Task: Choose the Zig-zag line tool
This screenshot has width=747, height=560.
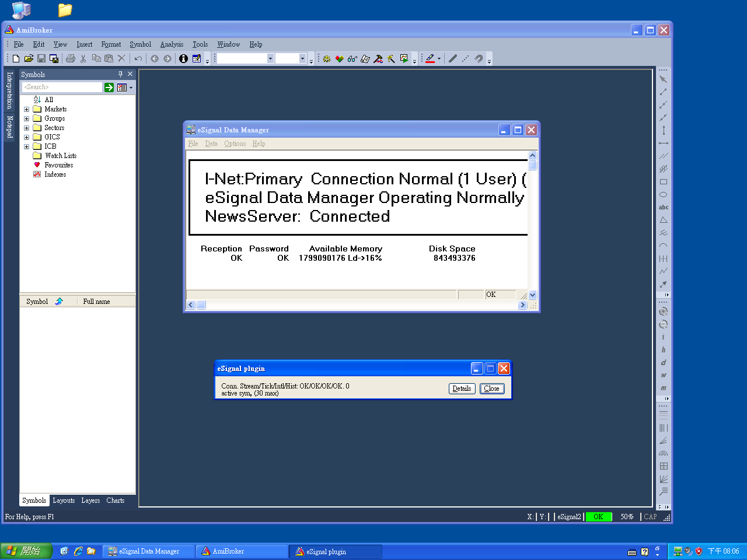Action: tap(664, 272)
